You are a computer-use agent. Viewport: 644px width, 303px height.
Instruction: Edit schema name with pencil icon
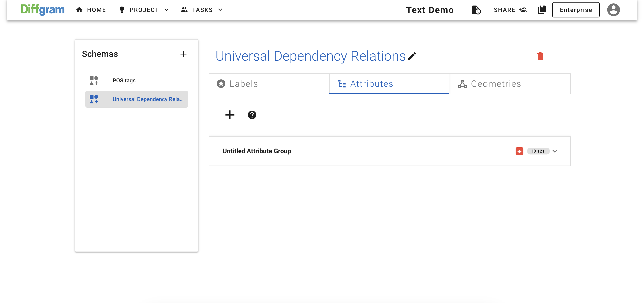[412, 56]
